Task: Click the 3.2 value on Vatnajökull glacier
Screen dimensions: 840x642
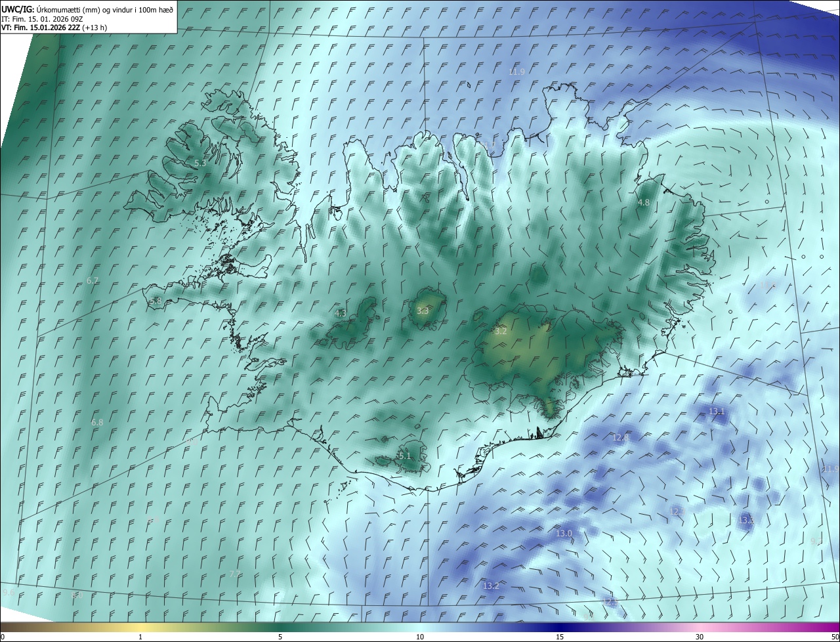Action: [501, 332]
